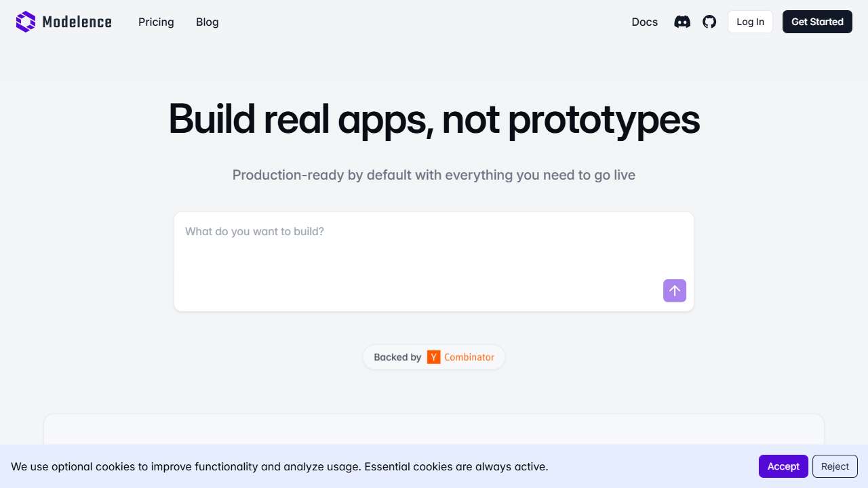
Task: Open the Pricing page
Action: pos(156,22)
